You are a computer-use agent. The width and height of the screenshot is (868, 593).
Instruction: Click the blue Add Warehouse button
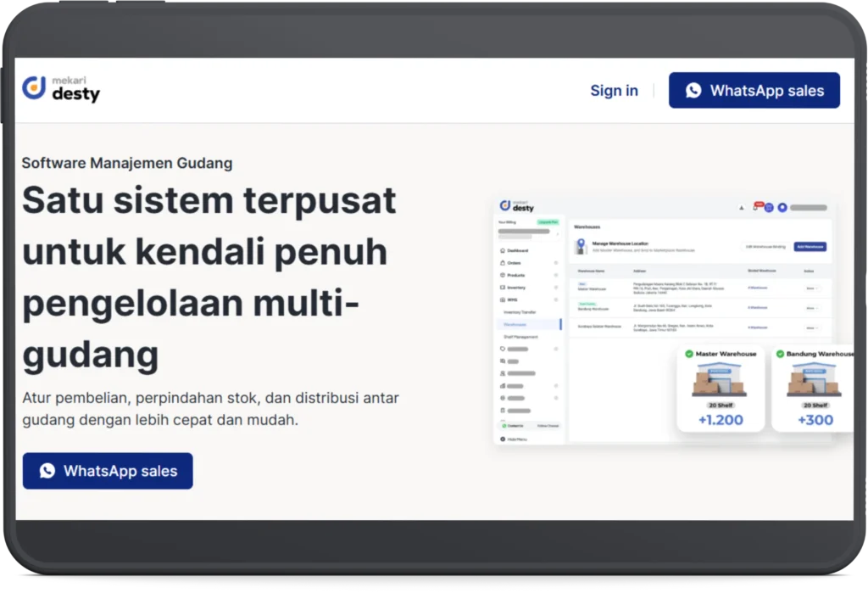tap(810, 247)
